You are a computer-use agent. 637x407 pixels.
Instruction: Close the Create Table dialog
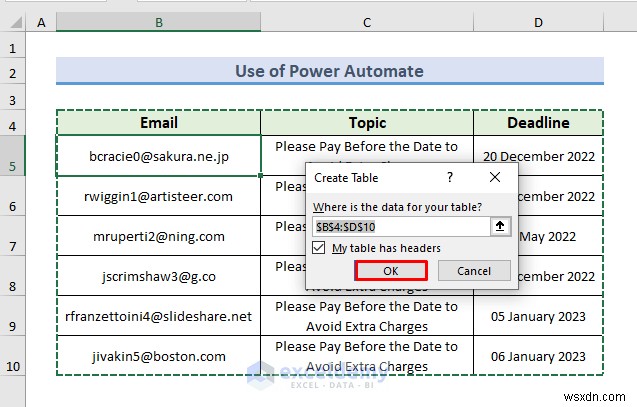(495, 178)
